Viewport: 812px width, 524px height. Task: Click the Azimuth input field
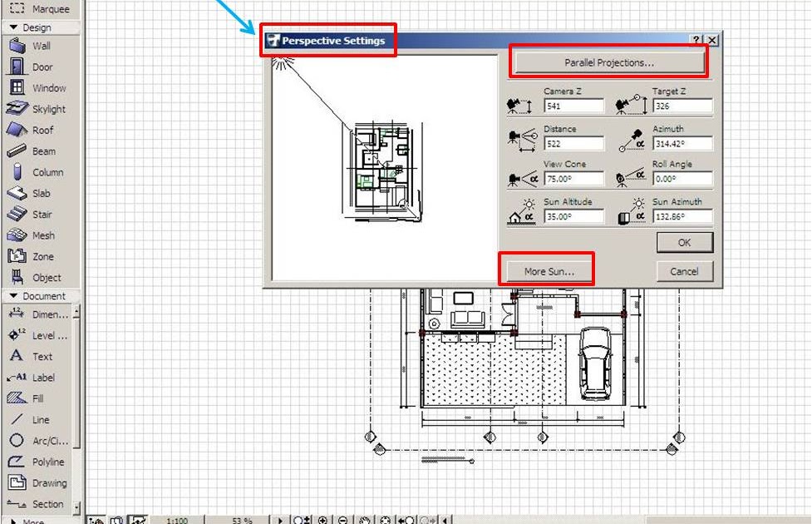(x=682, y=144)
